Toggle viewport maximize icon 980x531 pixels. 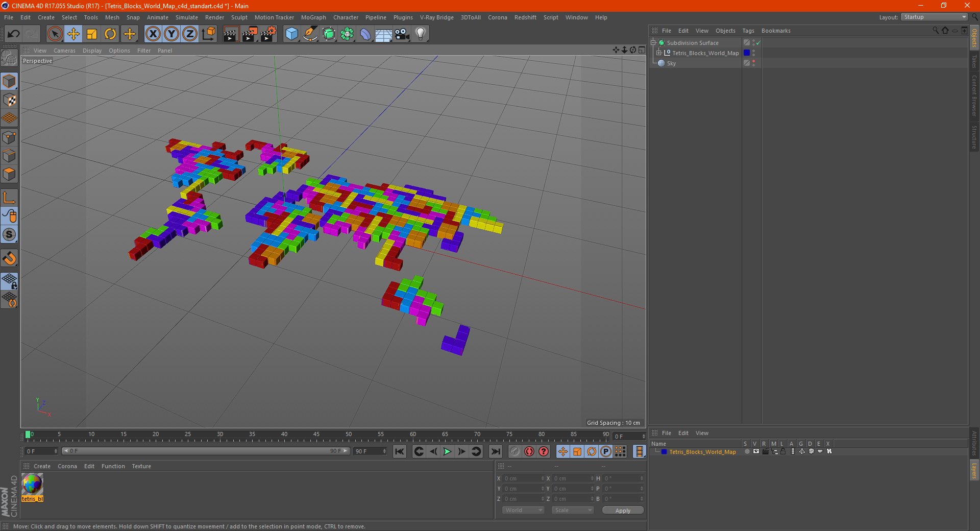642,50
